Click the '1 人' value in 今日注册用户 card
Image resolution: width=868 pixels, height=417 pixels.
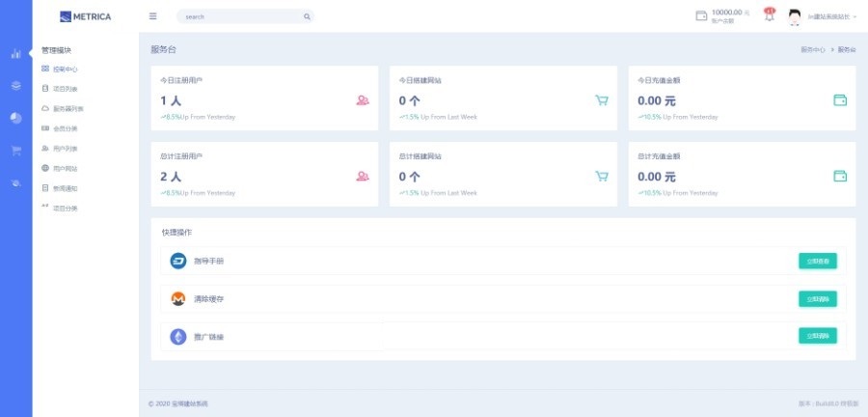click(x=171, y=100)
